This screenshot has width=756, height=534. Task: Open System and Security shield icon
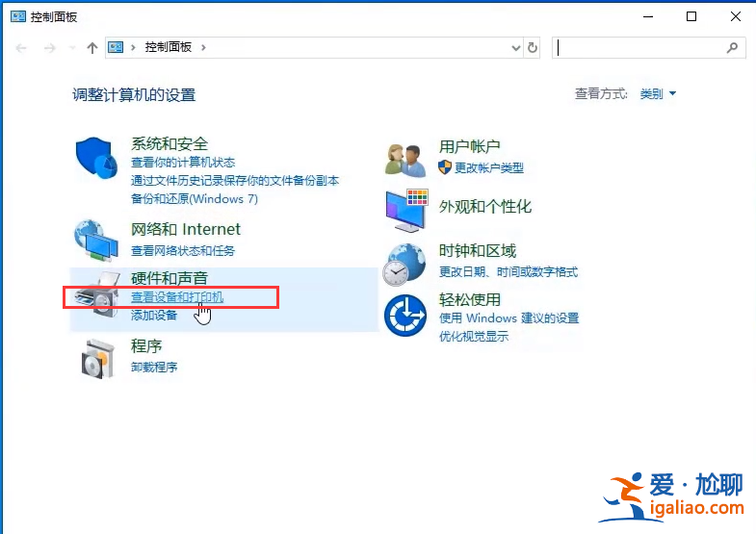(x=96, y=158)
